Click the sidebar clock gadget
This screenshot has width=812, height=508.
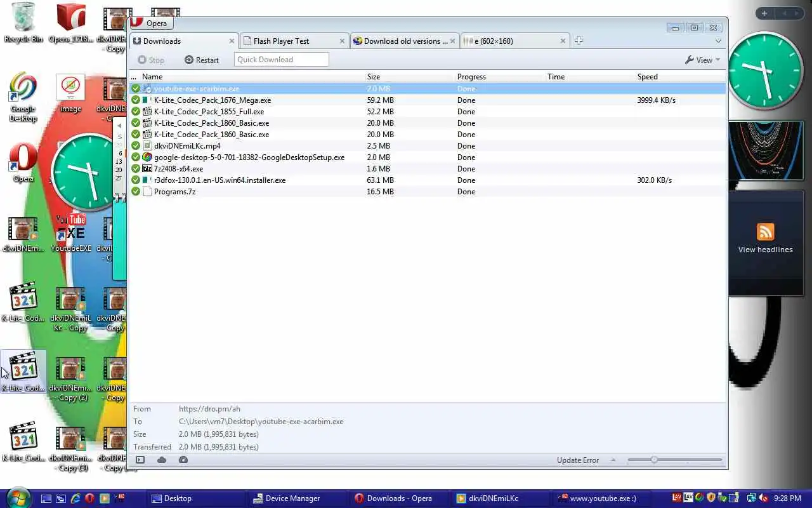point(767,71)
